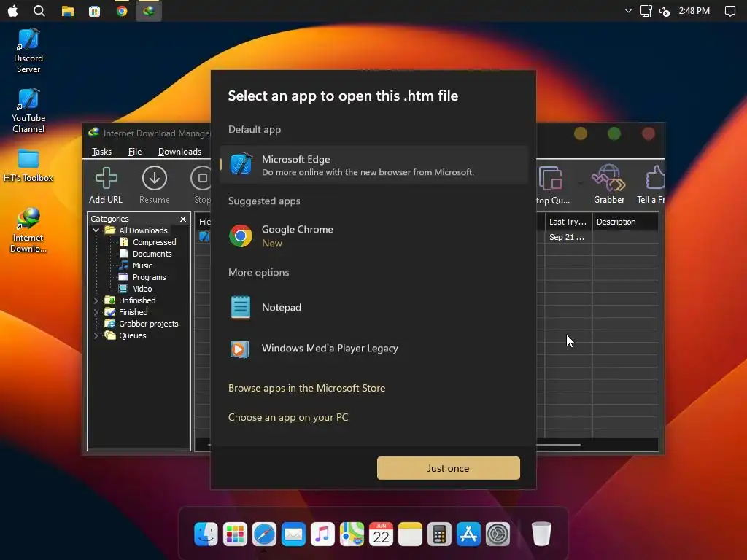Select Compressed category in tree

[x=155, y=242]
